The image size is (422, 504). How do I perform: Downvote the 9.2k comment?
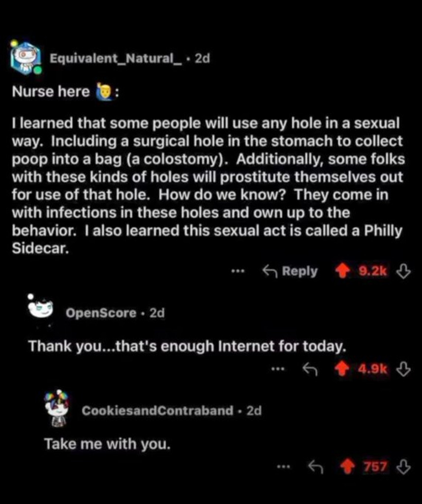[403, 271]
